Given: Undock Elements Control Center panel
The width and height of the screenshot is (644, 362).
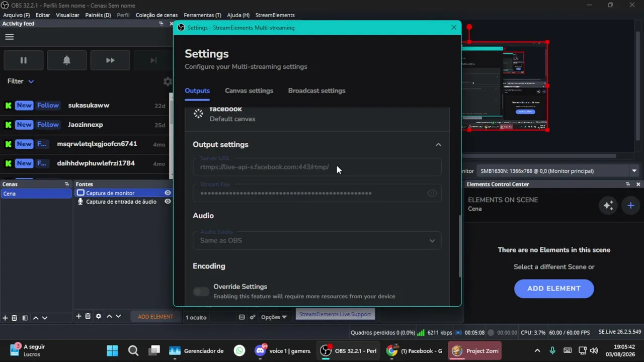Looking at the screenshot, I should (x=628, y=185).
